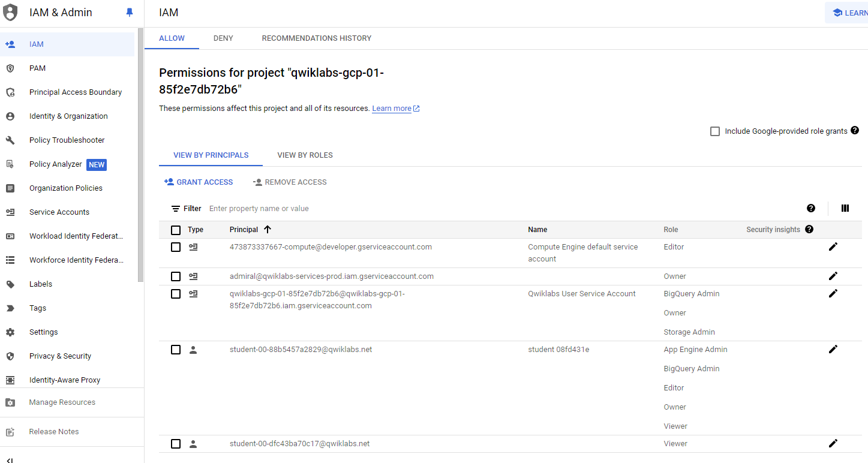Click the Privacy & Security shield icon
Viewport: 868px width, 463px height.
[x=10, y=356]
